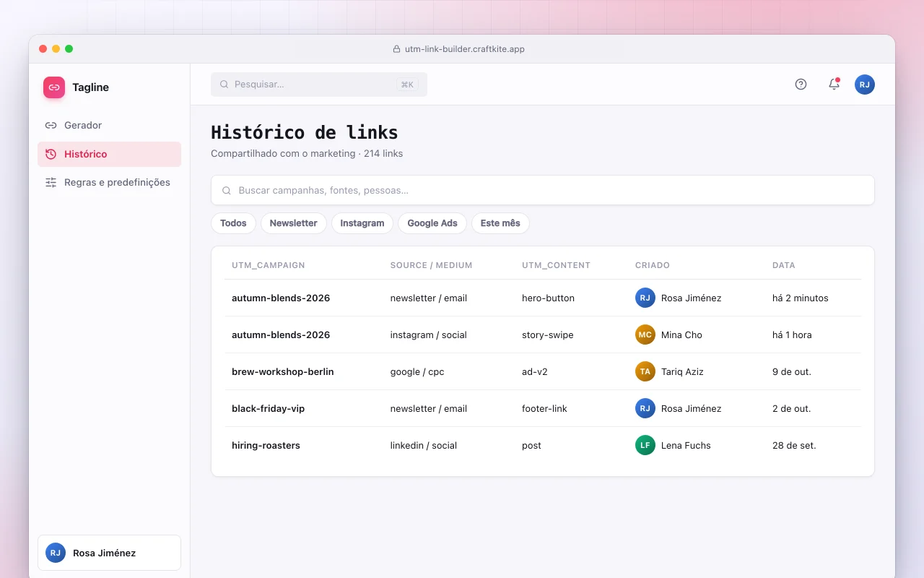Filter by Google Ads chip

[432, 223]
